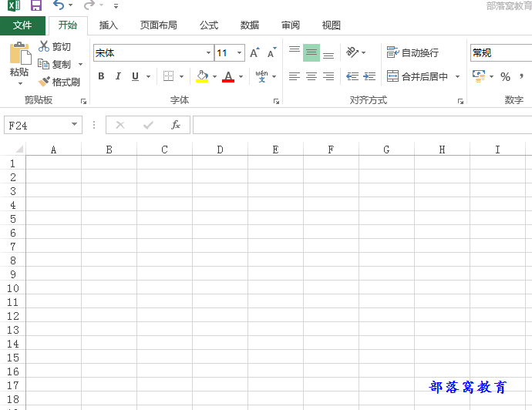Viewport: 532px width, 410px height.
Task: Expand the Name Box dropdown arrow
Action: tap(74, 124)
